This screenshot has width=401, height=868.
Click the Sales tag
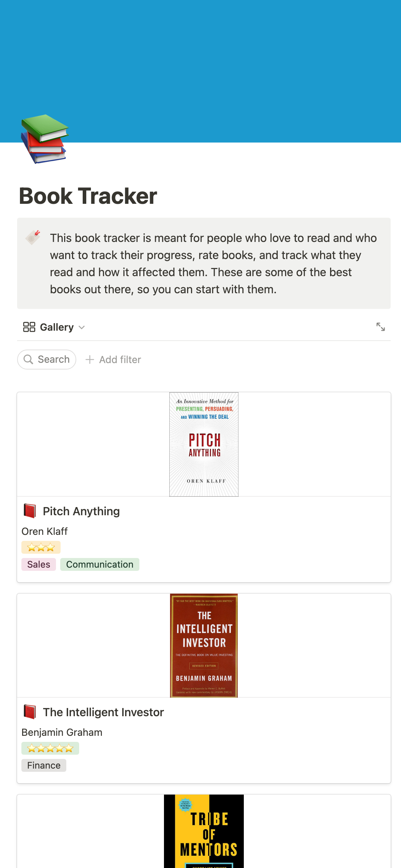tap(38, 564)
